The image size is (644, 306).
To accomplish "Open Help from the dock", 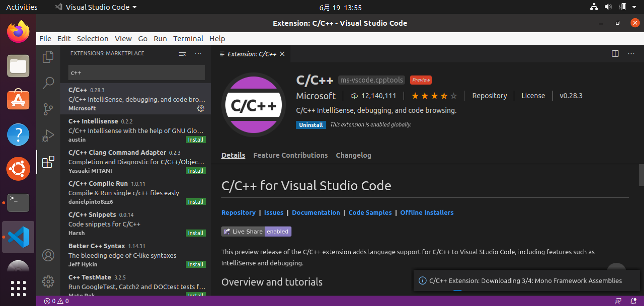I will [18, 134].
